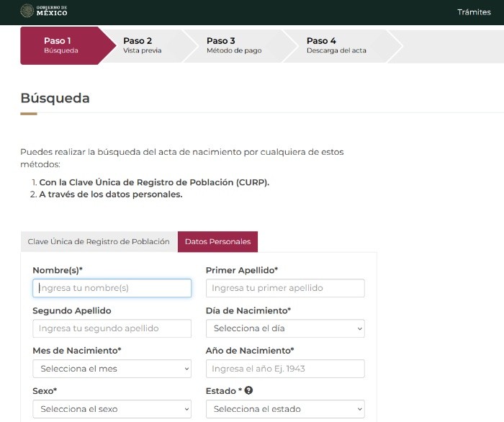Open the Día de Nacimiento dropdown
This screenshot has width=504, height=422.
tap(285, 328)
